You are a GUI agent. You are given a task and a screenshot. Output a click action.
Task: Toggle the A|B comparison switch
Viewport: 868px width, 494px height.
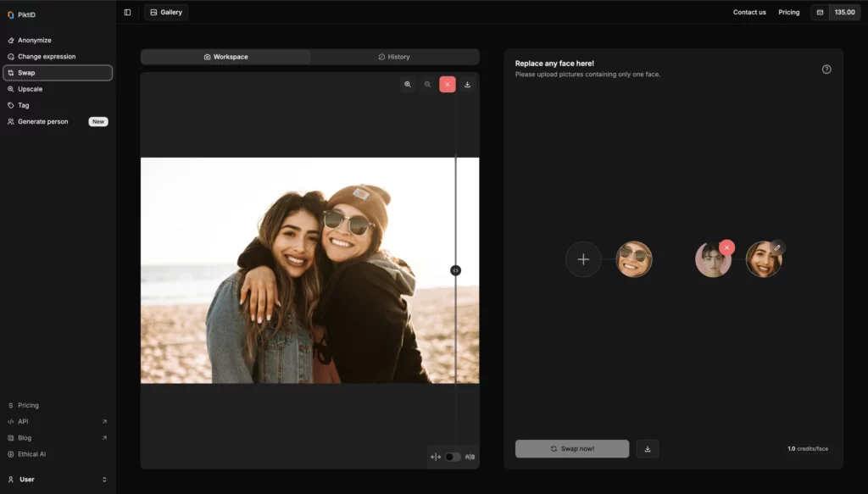pyautogui.click(x=453, y=457)
